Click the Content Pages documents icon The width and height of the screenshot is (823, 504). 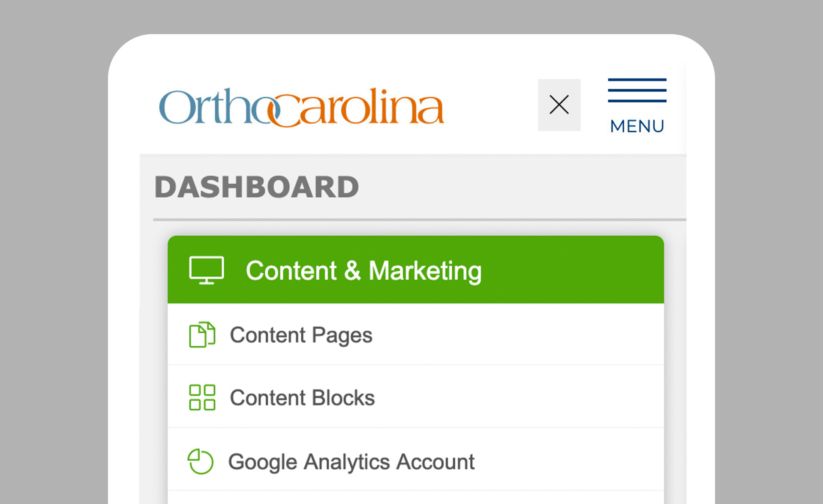pyautogui.click(x=202, y=335)
